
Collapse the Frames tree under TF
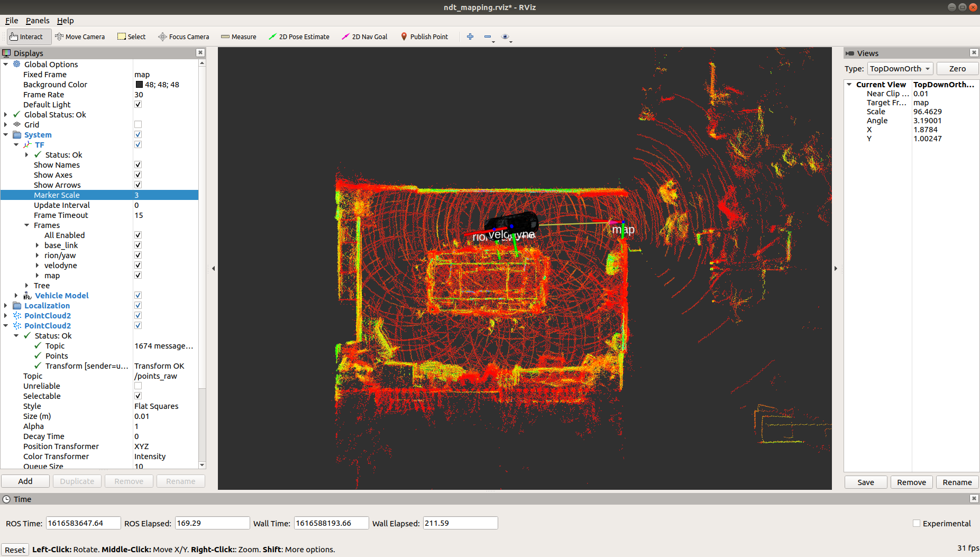pyautogui.click(x=27, y=225)
